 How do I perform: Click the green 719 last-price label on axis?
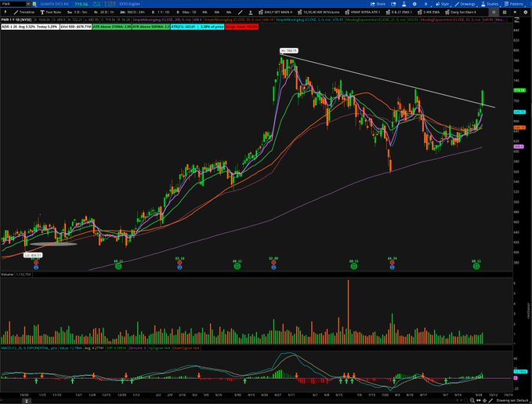(519, 90)
